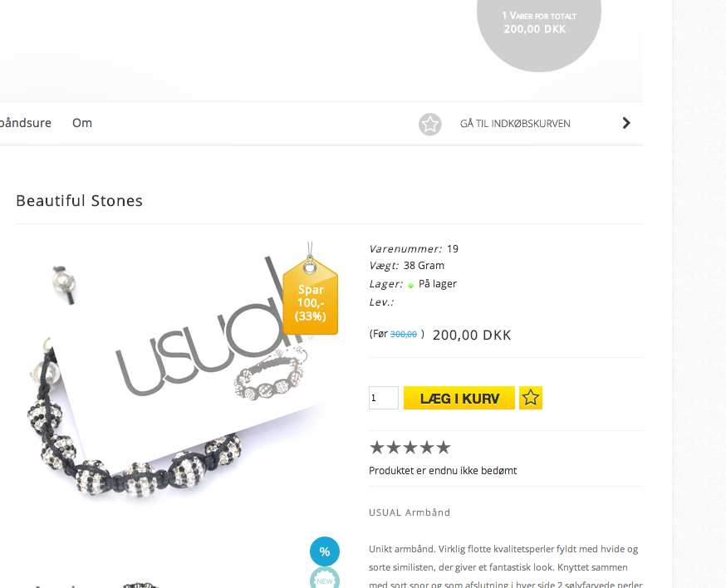Click the USUAL Armbånd subtitle text
The height and width of the screenshot is (588, 726).
(410, 512)
